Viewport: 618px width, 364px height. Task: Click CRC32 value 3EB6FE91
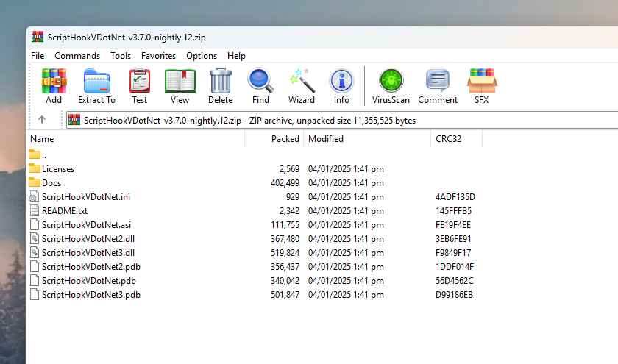(453, 239)
